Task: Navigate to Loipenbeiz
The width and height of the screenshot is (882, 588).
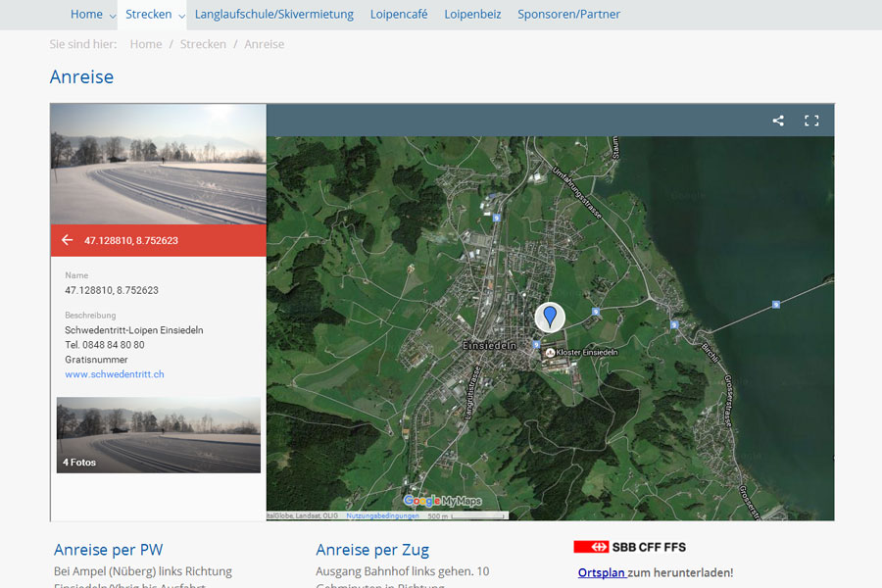Action: coord(472,14)
